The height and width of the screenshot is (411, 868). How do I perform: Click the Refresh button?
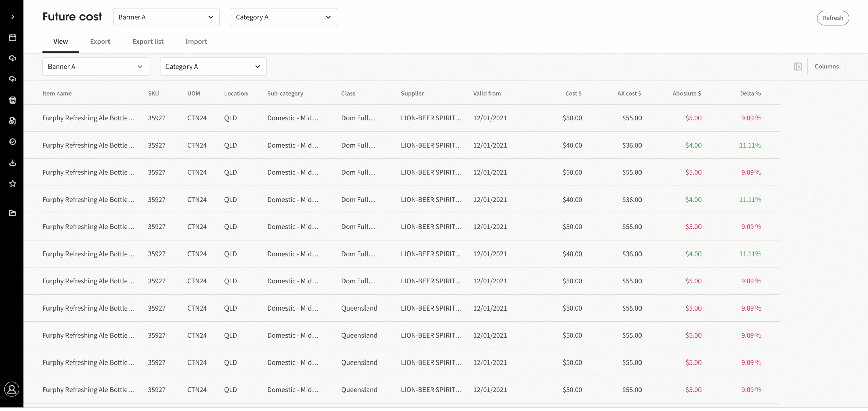833,18
